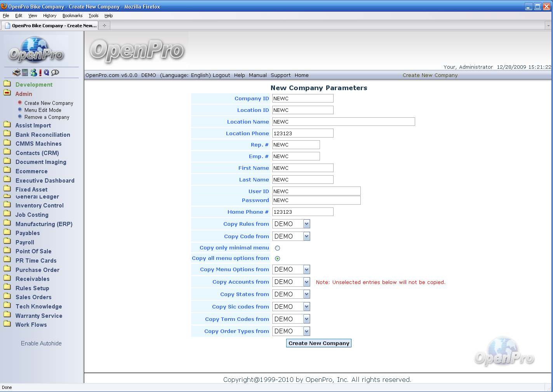Screen dimensions: 553x392
Task: Open the Bookmarks menu in Firefox
Action: coord(72,16)
